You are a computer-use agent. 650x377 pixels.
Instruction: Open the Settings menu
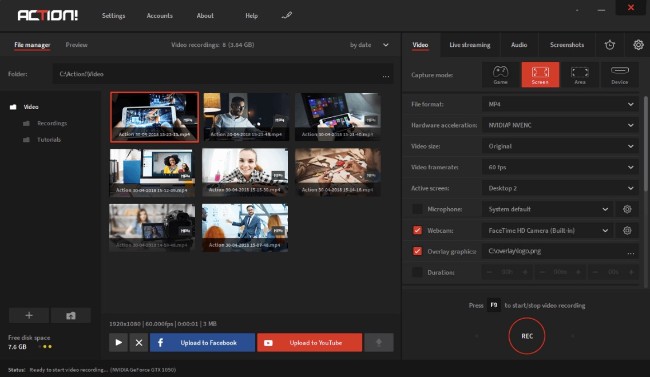(114, 16)
